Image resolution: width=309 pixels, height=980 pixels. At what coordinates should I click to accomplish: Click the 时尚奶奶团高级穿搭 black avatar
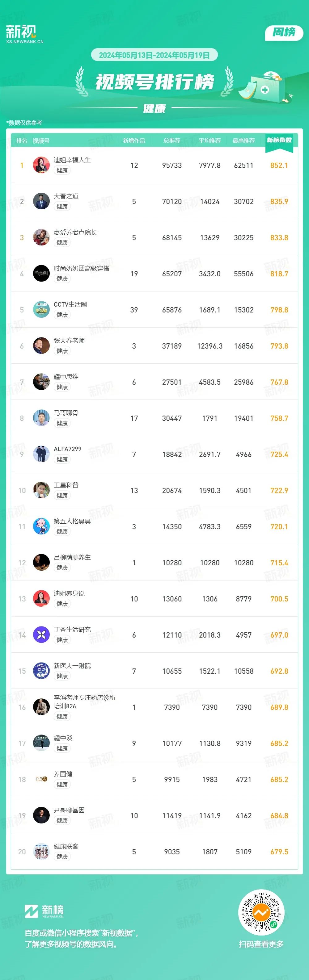(41, 274)
